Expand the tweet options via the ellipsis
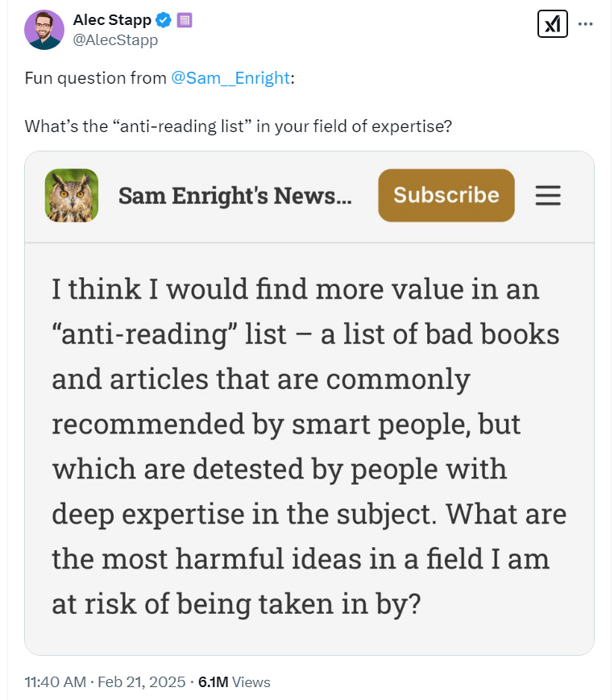This screenshot has width=614, height=700. [x=587, y=23]
